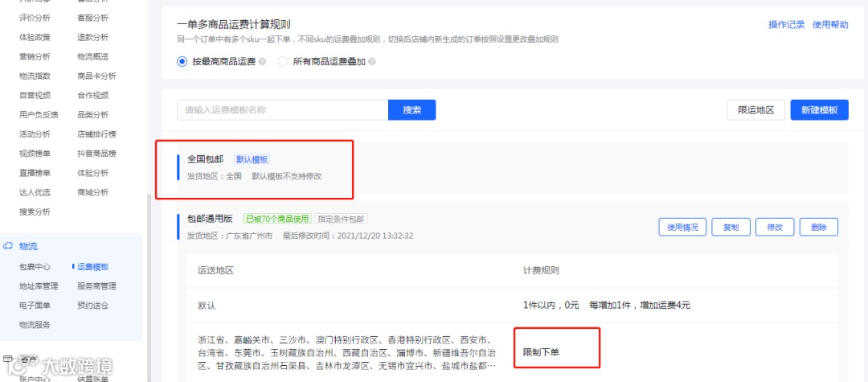Click the 1件以内，0元 billing rule text
Image resolution: width=868 pixels, height=382 pixels.
coord(551,305)
